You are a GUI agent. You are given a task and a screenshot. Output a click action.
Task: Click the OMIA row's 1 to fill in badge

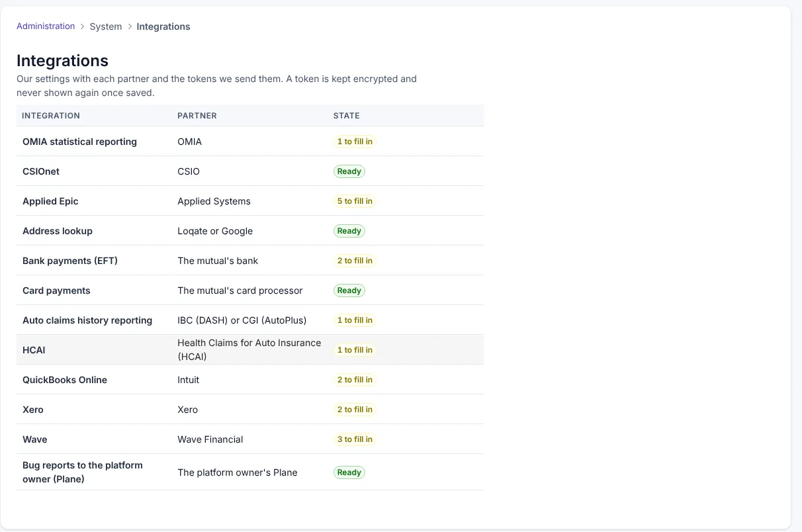click(x=355, y=142)
